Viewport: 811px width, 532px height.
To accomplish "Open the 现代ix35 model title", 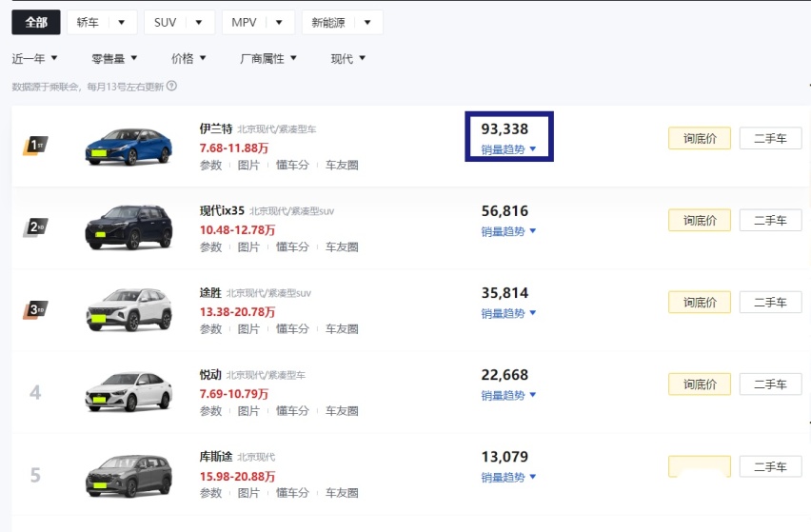I will [x=222, y=210].
